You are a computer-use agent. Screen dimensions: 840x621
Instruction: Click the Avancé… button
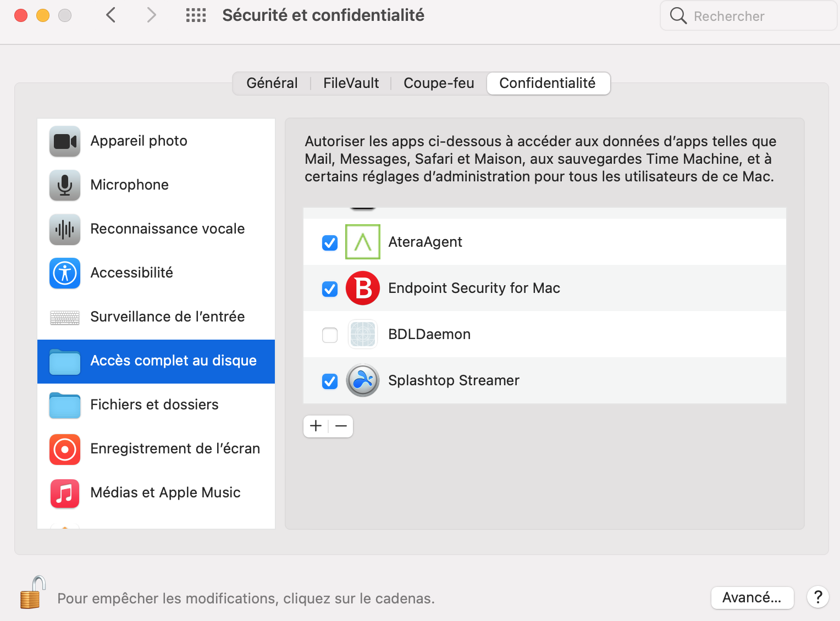[751, 598]
